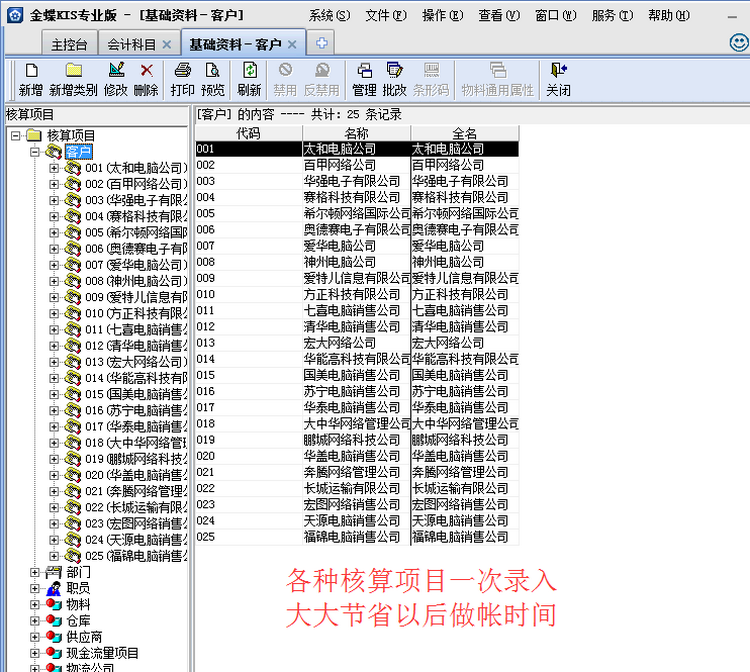Switch to the 会计科目 tab
The width and height of the screenshot is (750, 672).
[x=131, y=45]
